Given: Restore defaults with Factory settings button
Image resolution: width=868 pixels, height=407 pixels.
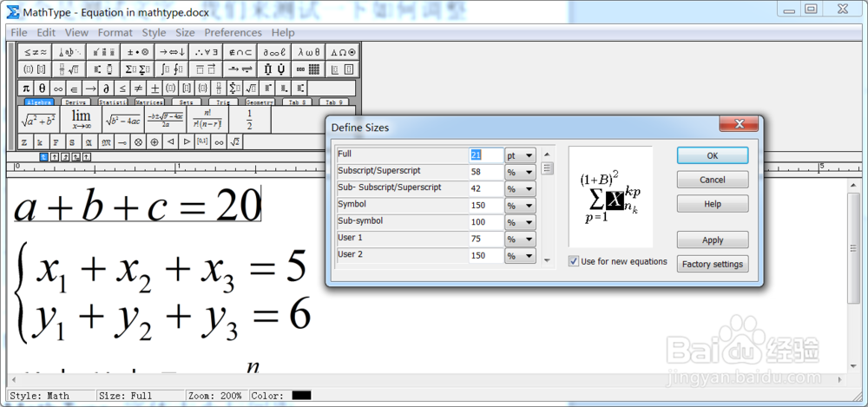Looking at the screenshot, I should point(713,264).
